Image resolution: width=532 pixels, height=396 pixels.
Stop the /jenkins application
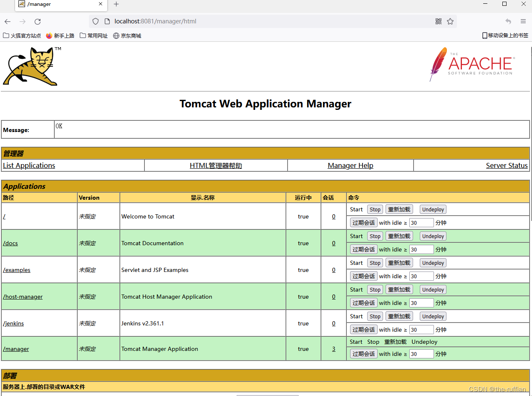coord(375,316)
